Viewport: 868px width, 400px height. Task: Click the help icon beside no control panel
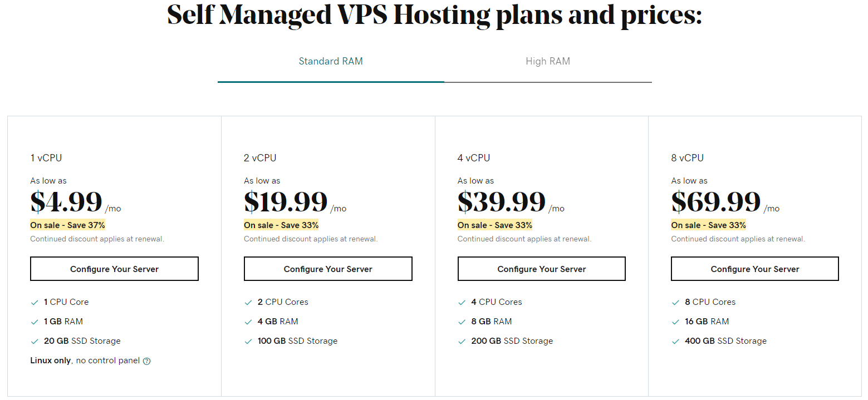(146, 361)
